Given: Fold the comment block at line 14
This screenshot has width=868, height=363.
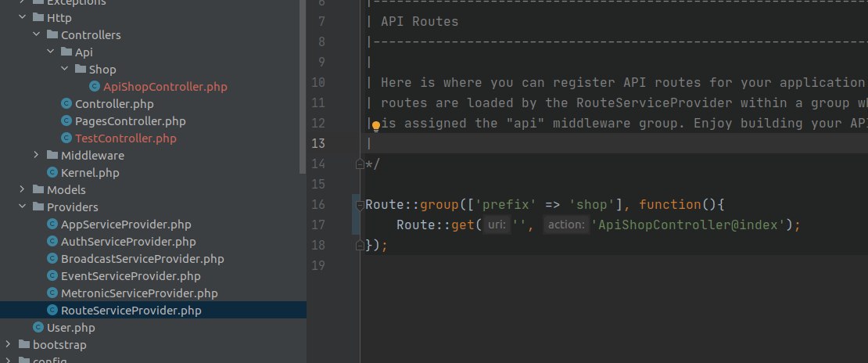Looking at the screenshot, I should click(x=360, y=164).
